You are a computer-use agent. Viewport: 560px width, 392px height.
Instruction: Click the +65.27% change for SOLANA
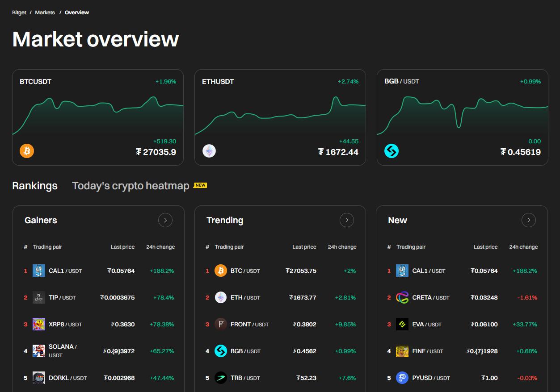162,351
